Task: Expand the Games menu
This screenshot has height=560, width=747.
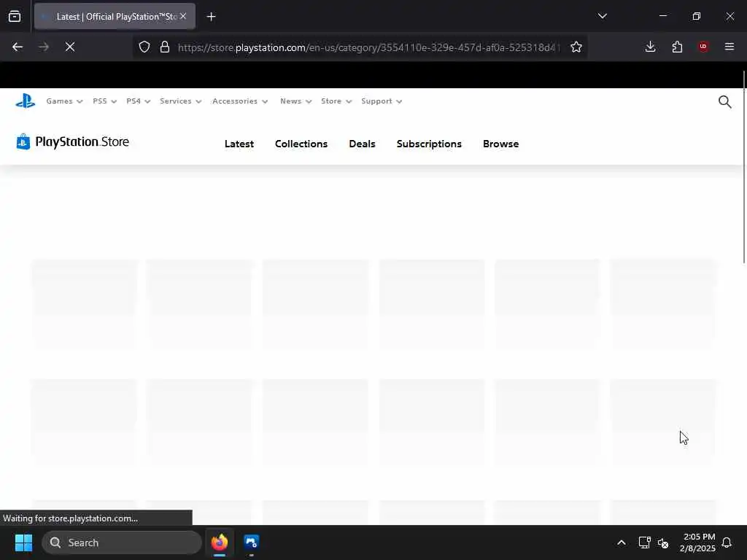Action: coord(64,101)
